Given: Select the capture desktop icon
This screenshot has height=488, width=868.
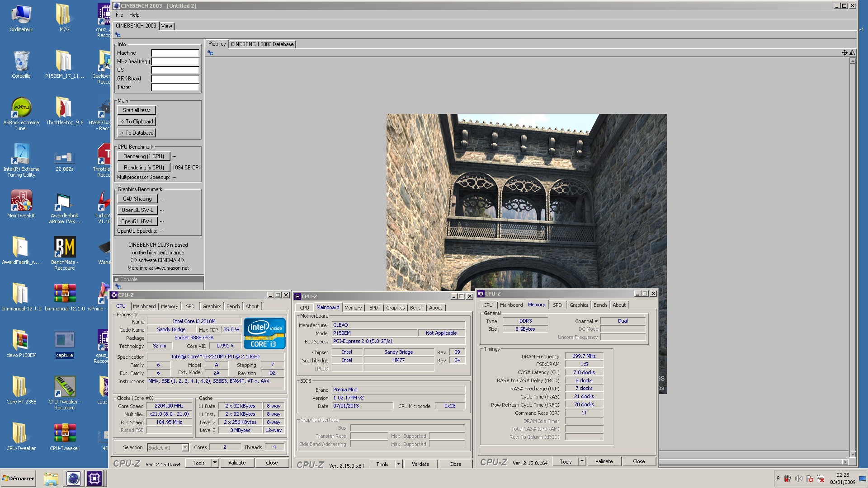Looking at the screenshot, I should (x=64, y=344).
